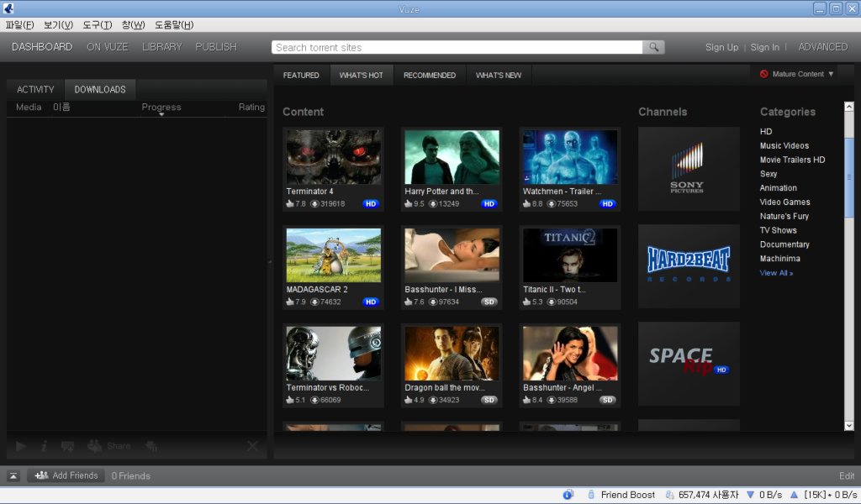Click the Friend Boost status text
This screenshot has height=504, width=861.
(x=627, y=495)
